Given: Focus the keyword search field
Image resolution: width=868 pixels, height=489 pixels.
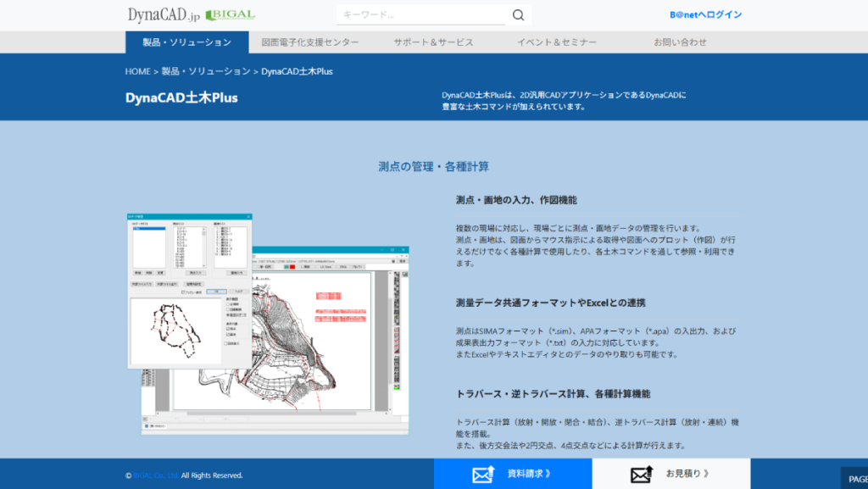Looking at the screenshot, I should click(420, 15).
